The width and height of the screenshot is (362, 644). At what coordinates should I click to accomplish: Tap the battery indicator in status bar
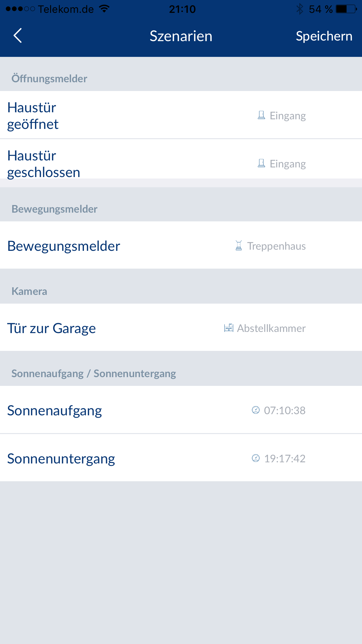point(346,9)
